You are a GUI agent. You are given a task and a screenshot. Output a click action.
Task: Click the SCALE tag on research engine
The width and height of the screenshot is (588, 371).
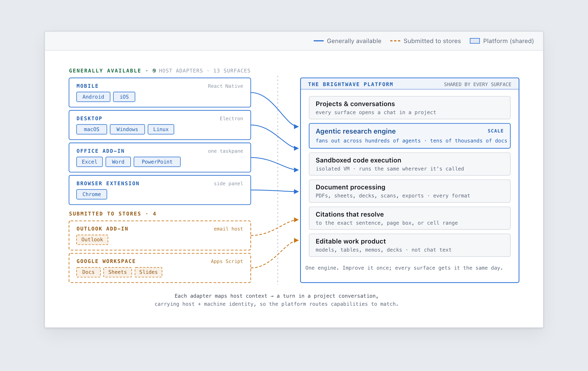click(x=496, y=131)
